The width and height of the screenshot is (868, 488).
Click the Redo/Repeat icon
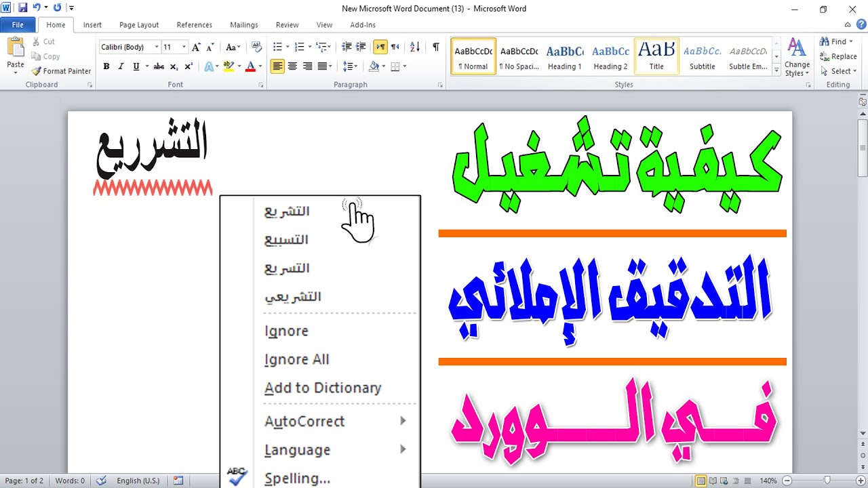[x=57, y=8]
